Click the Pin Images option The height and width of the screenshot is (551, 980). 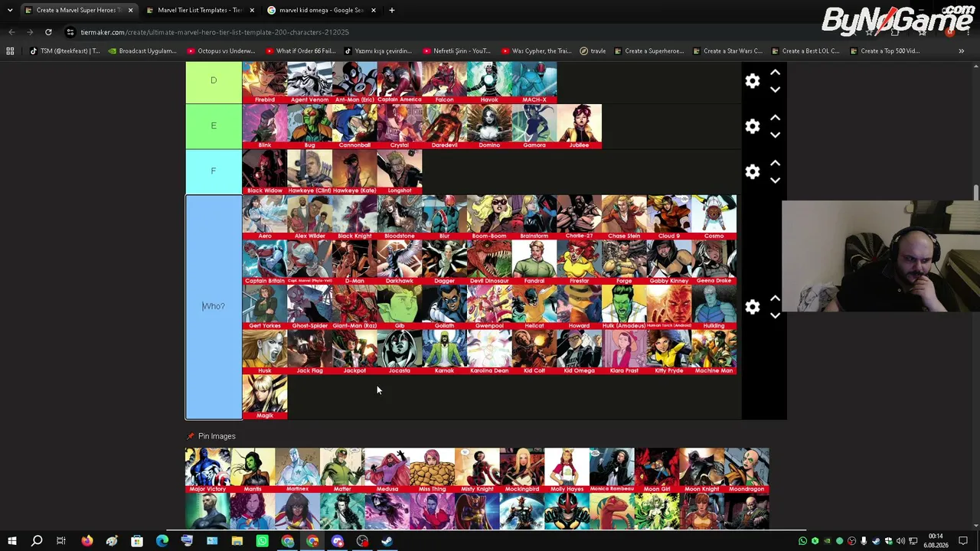pos(211,436)
